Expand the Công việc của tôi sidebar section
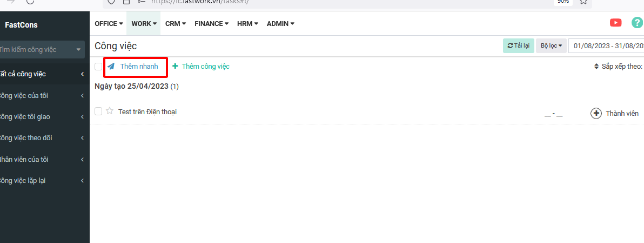 coord(82,96)
